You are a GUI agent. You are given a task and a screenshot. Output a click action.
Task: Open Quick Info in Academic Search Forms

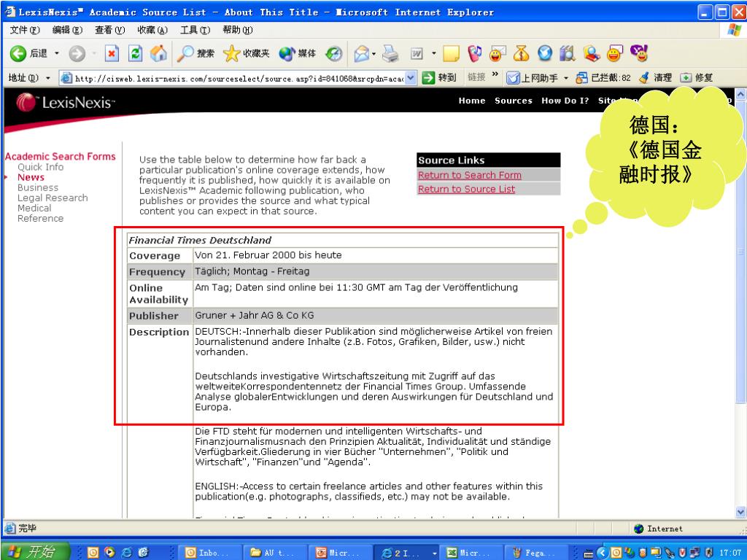point(41,167)
